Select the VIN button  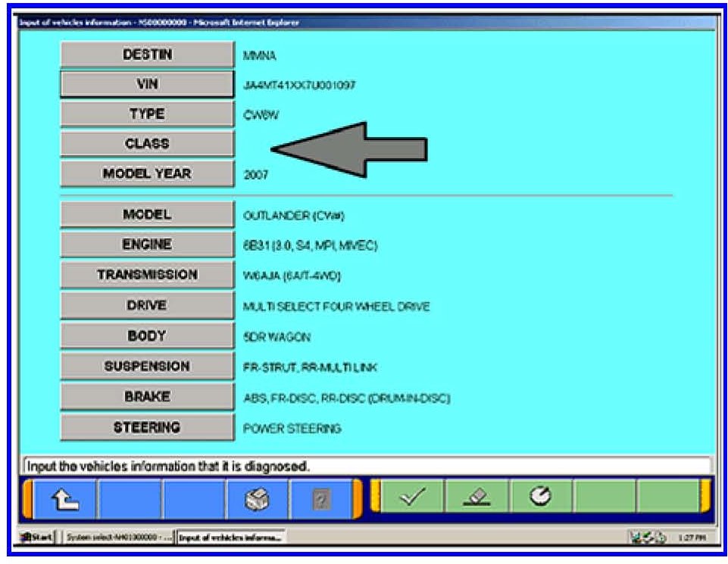[147, 84]
